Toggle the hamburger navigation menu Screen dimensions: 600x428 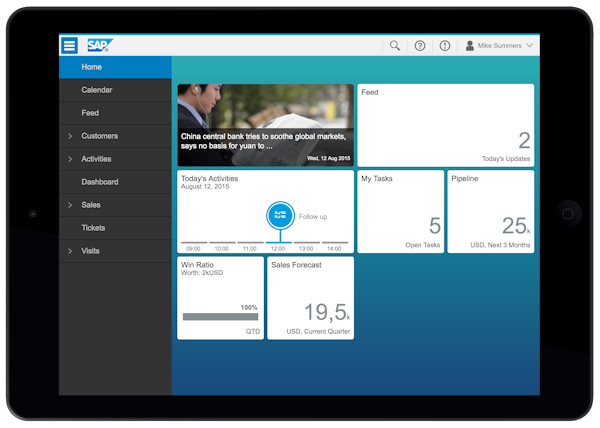69,45
